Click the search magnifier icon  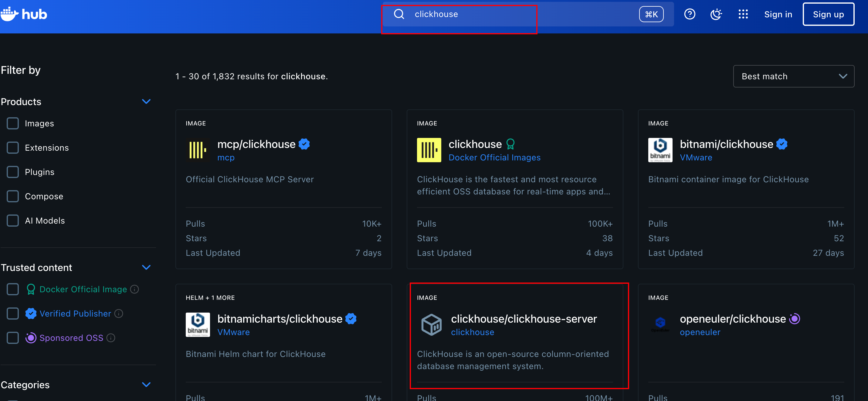tap(399, 14)
